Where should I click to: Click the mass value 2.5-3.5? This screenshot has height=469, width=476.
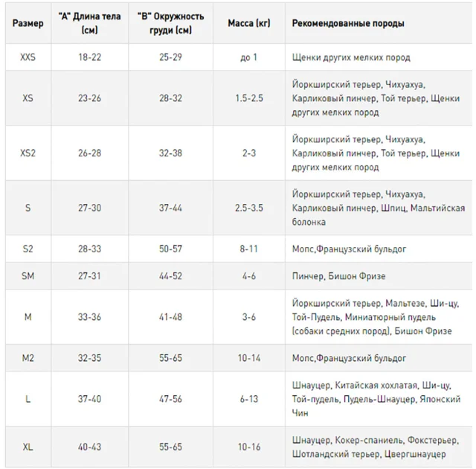249,208
